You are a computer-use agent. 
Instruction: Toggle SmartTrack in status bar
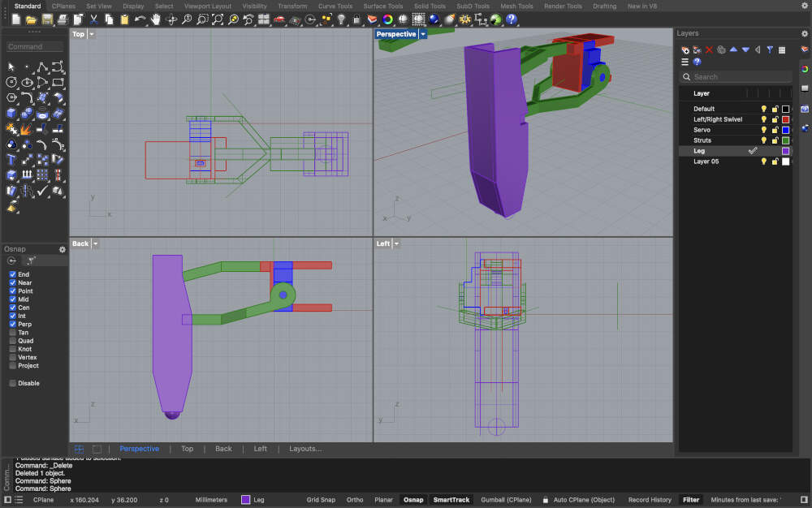click(x=451, y=500)
